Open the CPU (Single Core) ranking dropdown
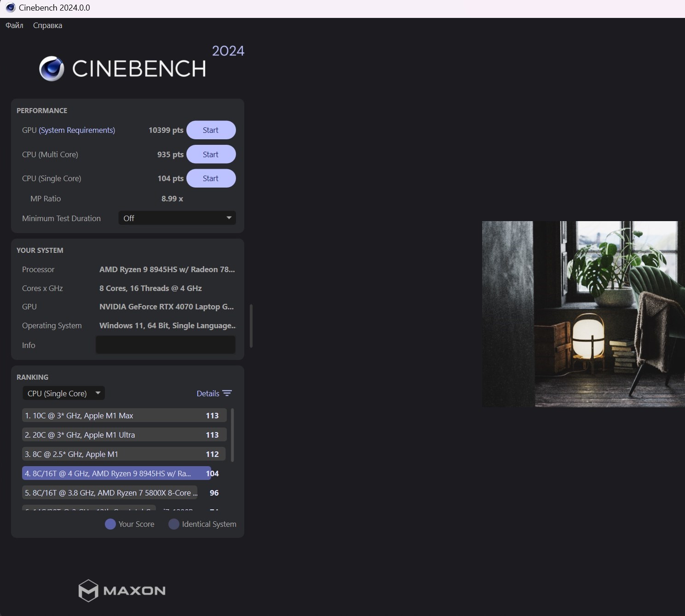The height and width of the screenshot is (616, 685). (x=64, y=393)
